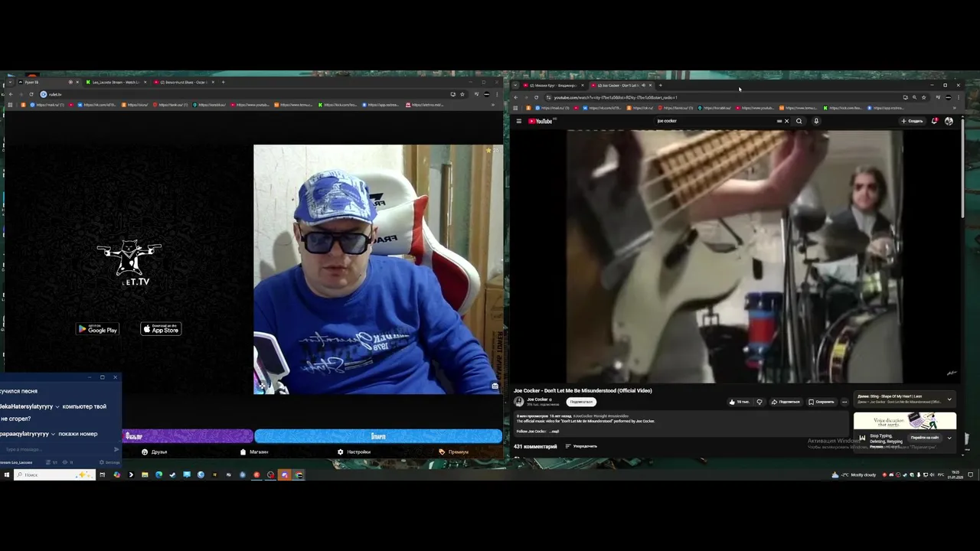
Task: Click the Windows taskbar search box
Action: tap(55, 474)
